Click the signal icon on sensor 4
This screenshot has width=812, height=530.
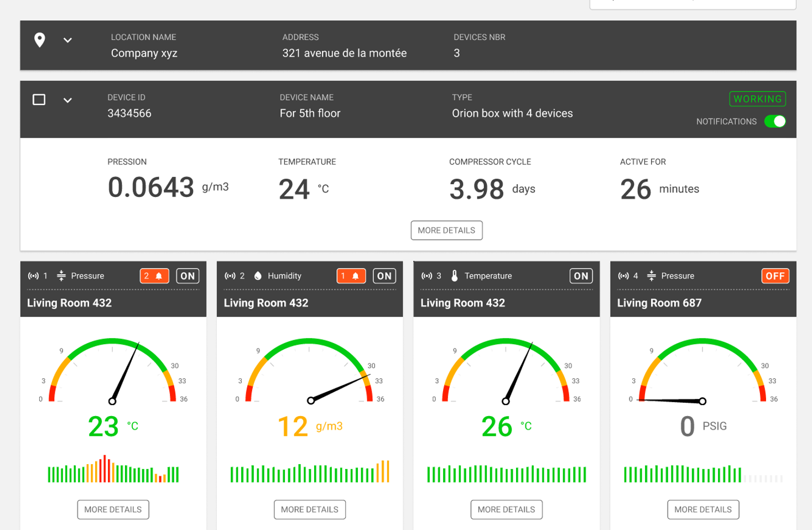622,276
